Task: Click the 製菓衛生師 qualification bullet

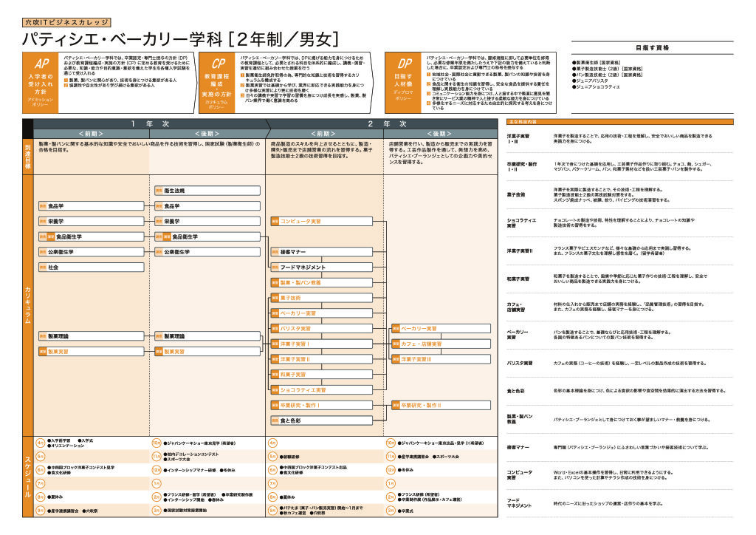Action: click(597, 63)
